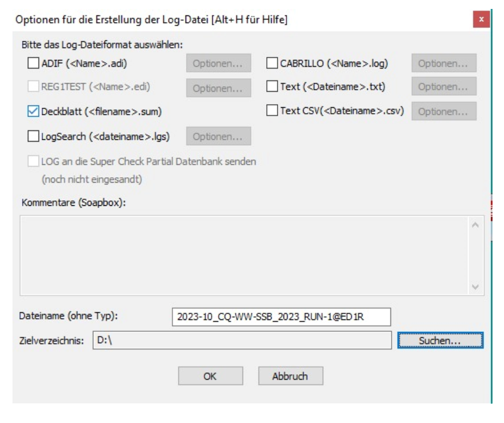
Task: Tick the LogSearch (.lgs) checkbox
Action: tap(33, 137)
